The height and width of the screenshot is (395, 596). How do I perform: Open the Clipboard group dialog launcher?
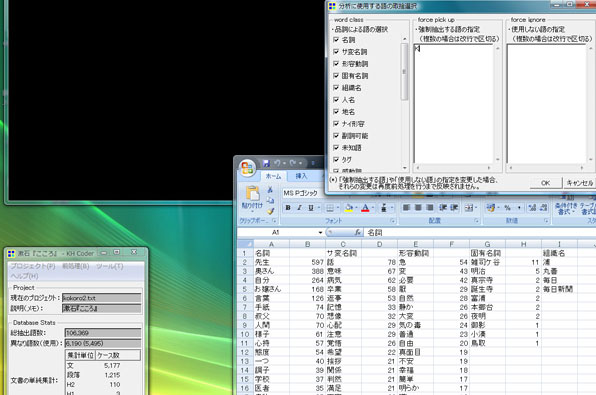pos(274,221)
